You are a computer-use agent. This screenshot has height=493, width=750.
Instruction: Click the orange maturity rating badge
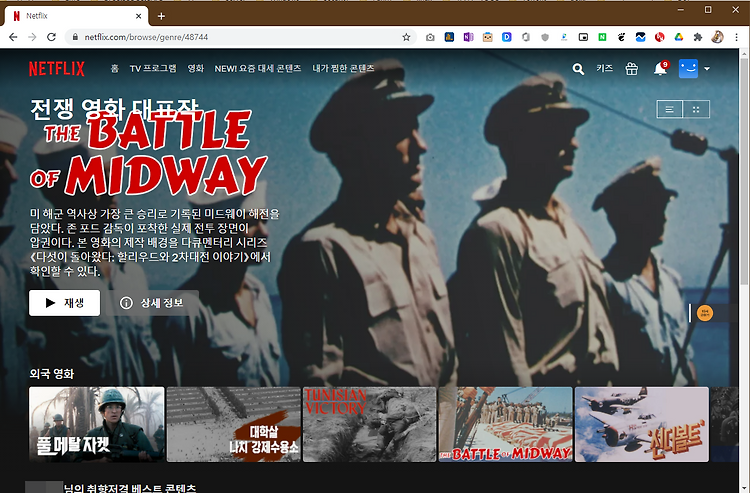(x=705, y=313)
